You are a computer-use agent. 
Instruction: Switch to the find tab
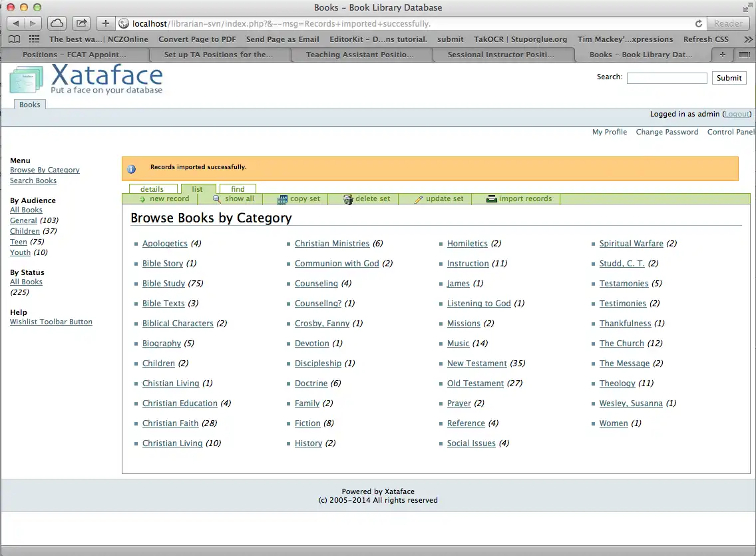coord(238,188)
